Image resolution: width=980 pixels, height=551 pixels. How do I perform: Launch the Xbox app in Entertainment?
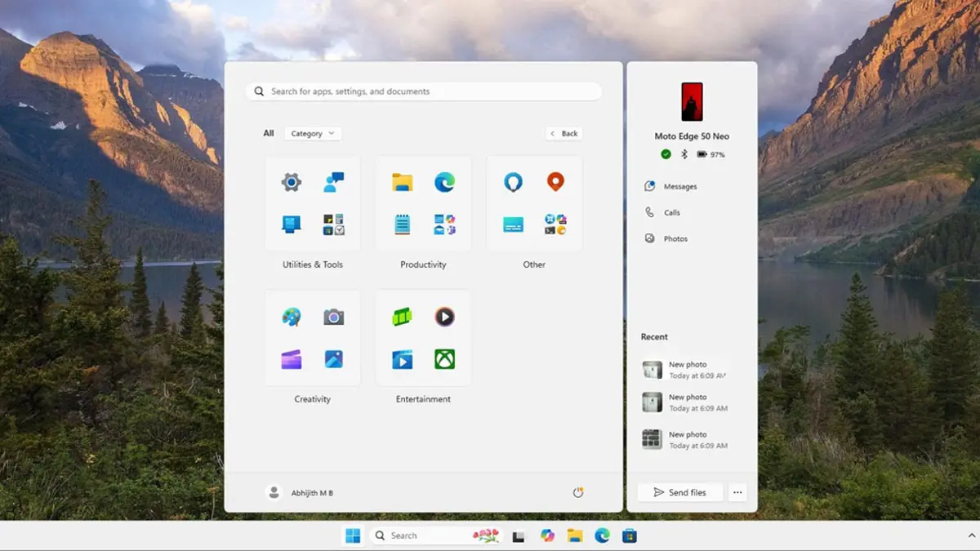[443, 358]
